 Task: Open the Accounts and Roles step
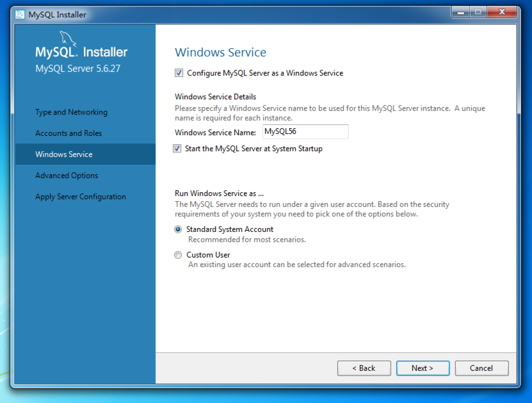point(69,133)
